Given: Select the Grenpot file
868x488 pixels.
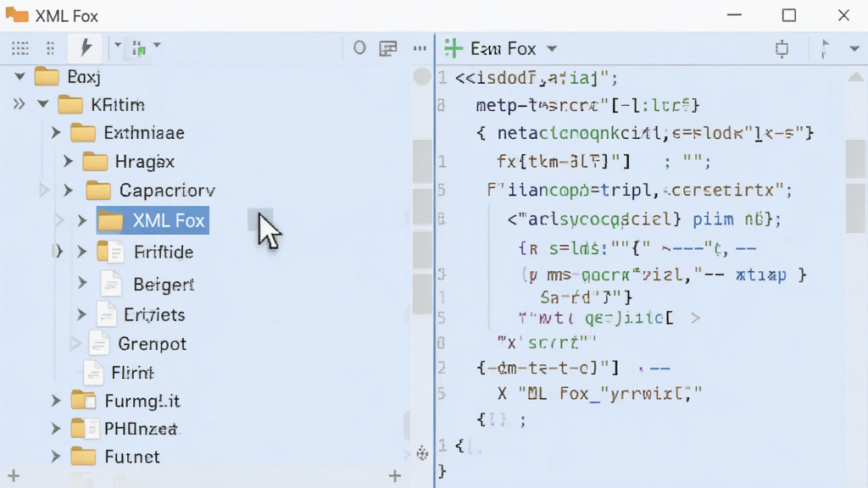Looking at the screenshot, I should point(138,344).
